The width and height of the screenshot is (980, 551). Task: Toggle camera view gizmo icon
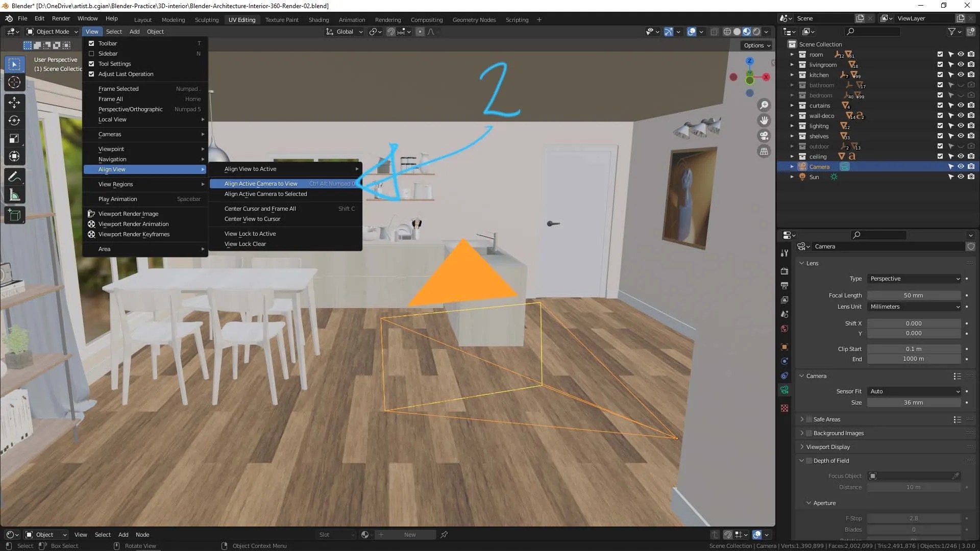[764, 136]
